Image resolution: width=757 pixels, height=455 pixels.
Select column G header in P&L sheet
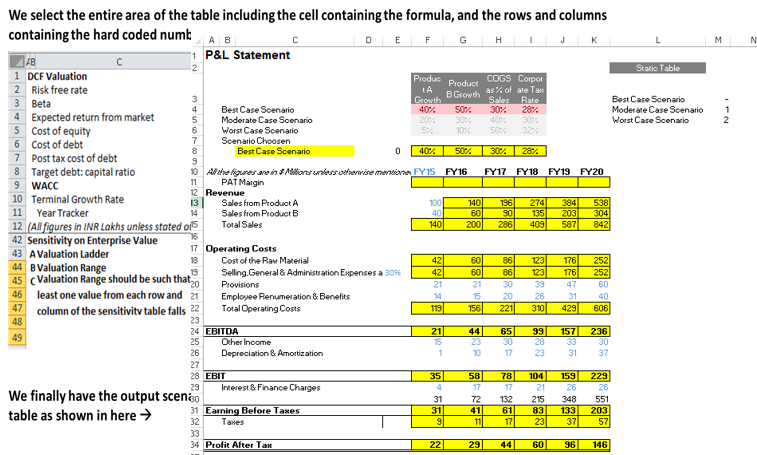[463, 40]
